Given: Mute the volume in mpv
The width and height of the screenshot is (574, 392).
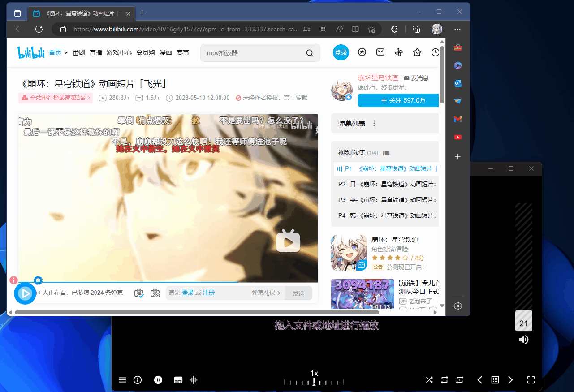Looking at the screenshot, I should point(524,340).
